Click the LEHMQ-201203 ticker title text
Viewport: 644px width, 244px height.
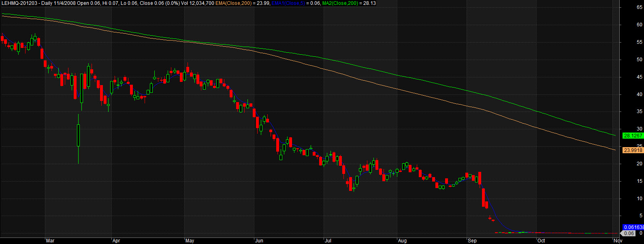tap(19, 3)
